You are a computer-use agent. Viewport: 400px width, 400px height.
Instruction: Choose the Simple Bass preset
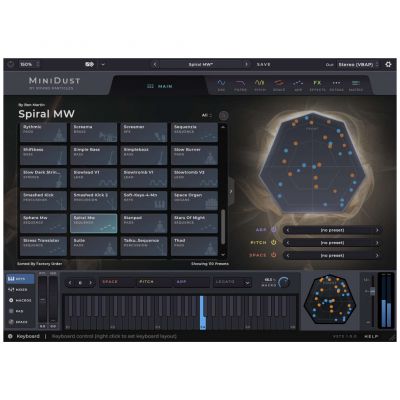click(94, 155)
